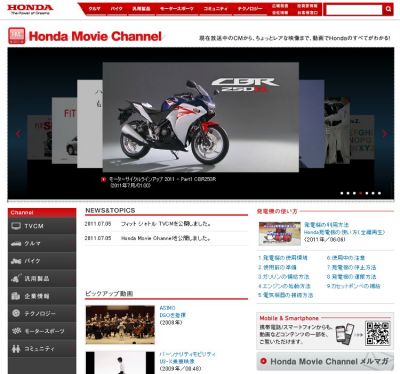Screen dimensions: 400x374
Task: Open 2. 使用前の準備 link
Action: 277,267
